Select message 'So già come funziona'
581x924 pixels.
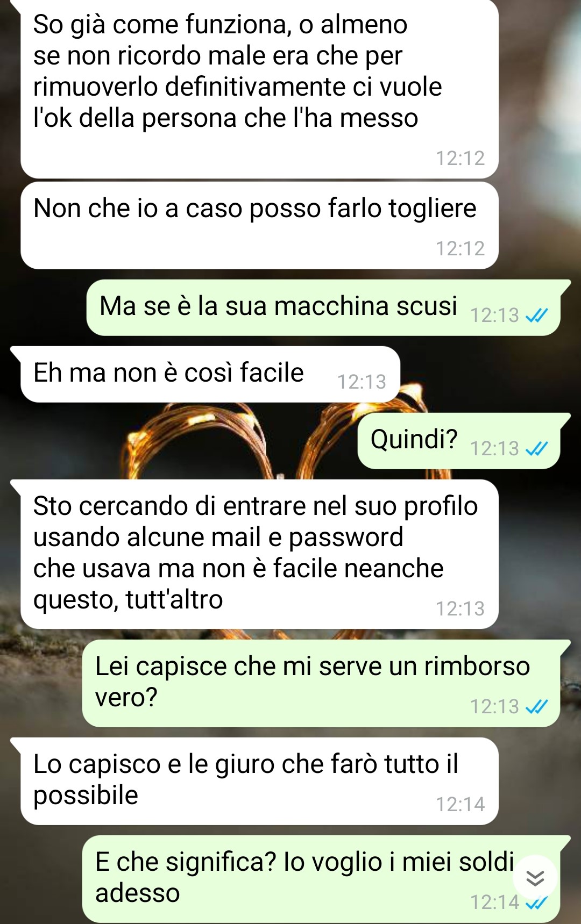click(x=259, y=89)
